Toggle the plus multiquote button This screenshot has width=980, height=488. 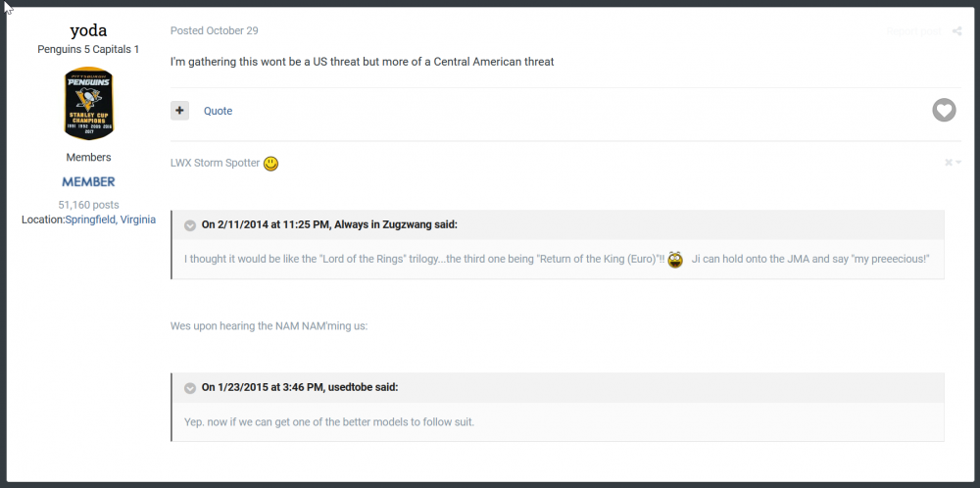click(x=179, y=111)
